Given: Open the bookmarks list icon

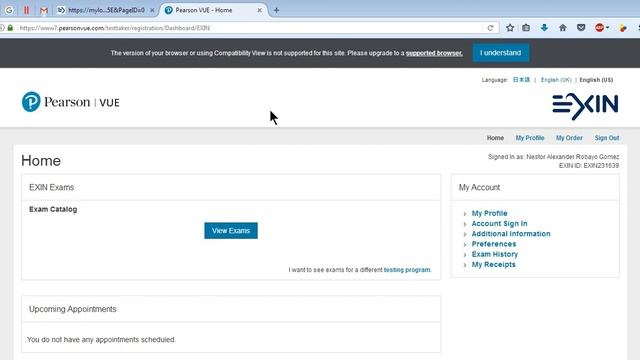Looking at the screenshot, I should point(526,28).
